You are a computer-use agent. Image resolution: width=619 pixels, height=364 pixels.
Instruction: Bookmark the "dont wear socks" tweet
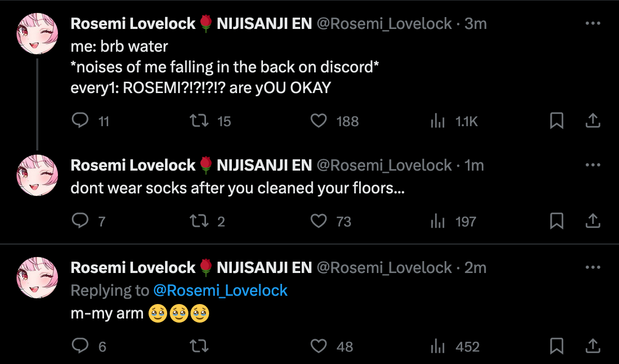point(556,221)
